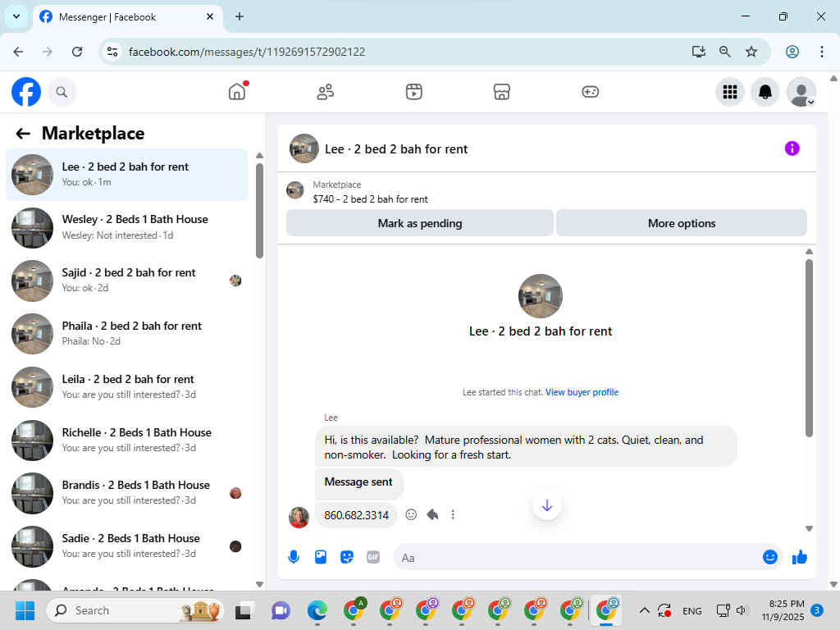Open the Chrome profile icon
This screenshot has height=630, width=840.
(x=792, y=52)
